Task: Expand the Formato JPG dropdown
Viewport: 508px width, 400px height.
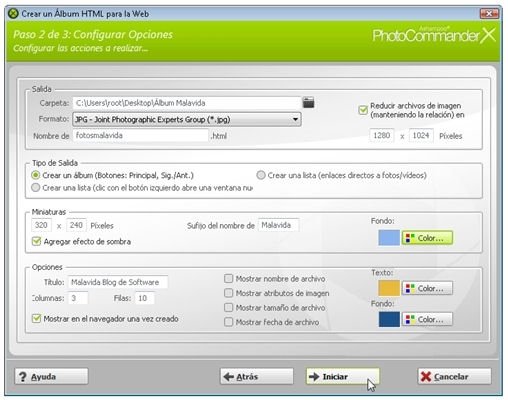Action: coord(187,119)
